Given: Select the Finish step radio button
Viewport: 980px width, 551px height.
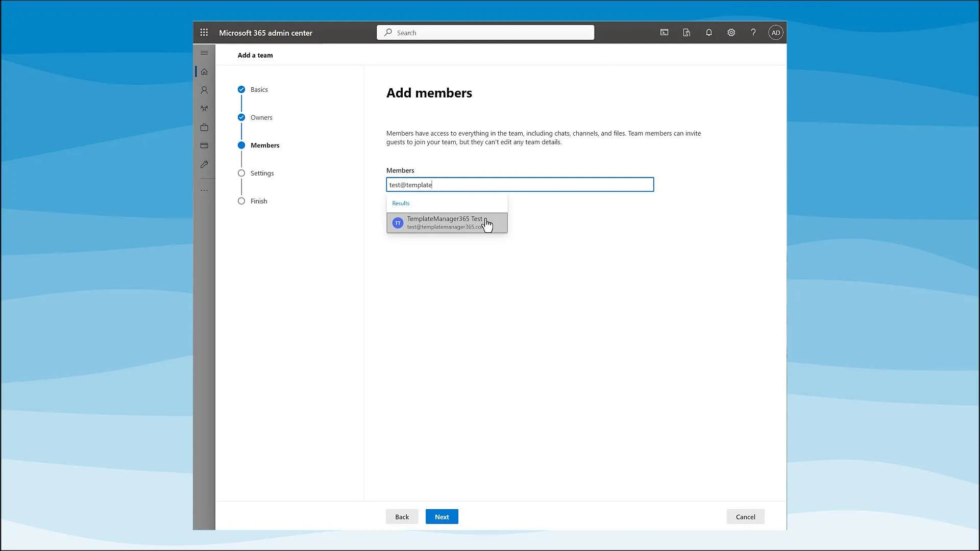Looking at the screenshot, I should pos(241,201).
